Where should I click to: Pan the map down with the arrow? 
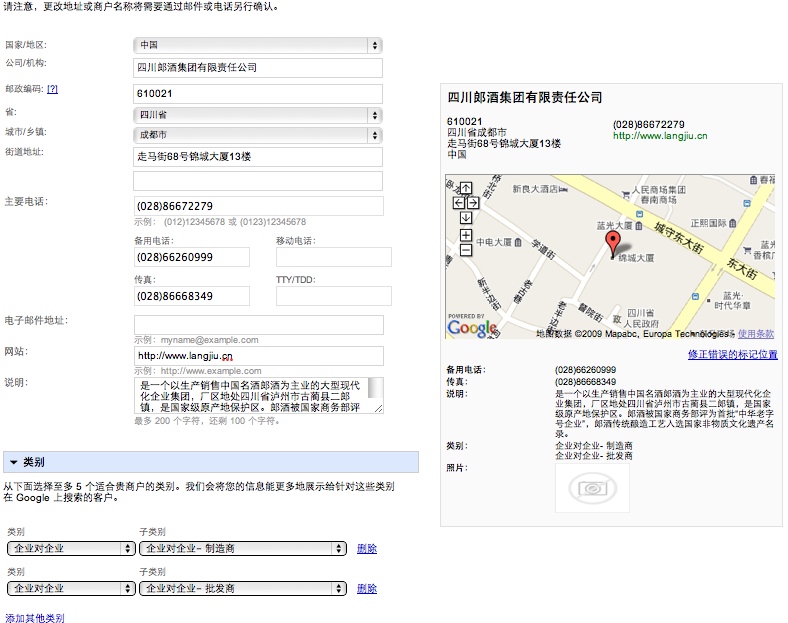coord(466,217)
